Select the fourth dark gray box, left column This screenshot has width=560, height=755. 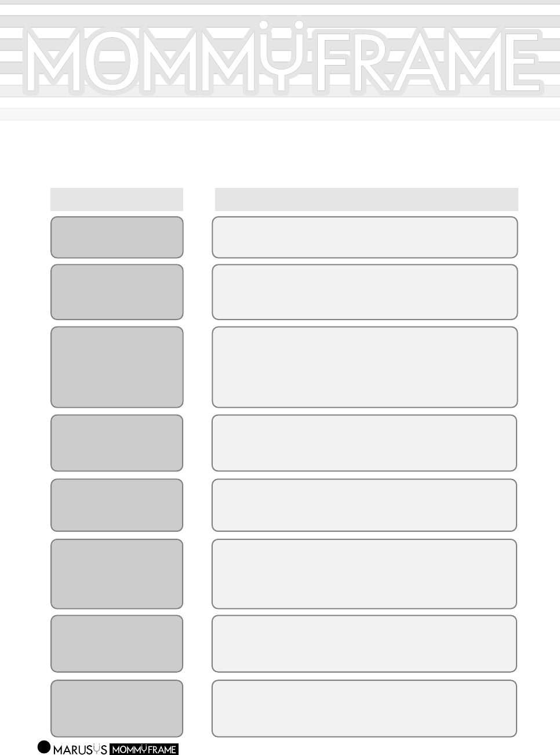(x=117, y=442)
